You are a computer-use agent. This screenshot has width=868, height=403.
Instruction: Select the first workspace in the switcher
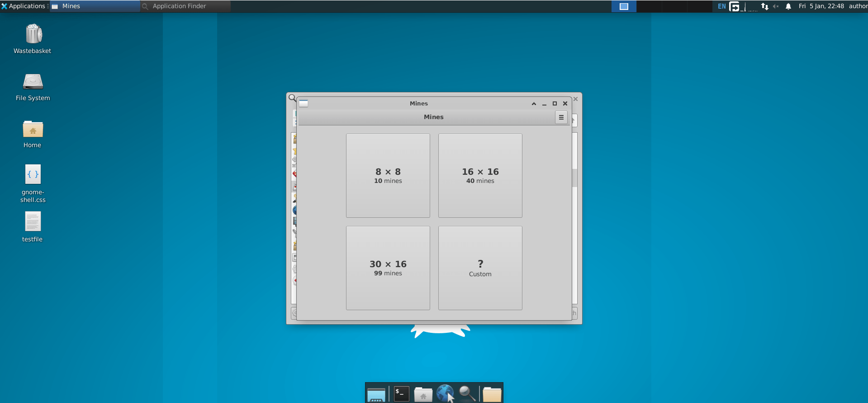coord(624,6)
